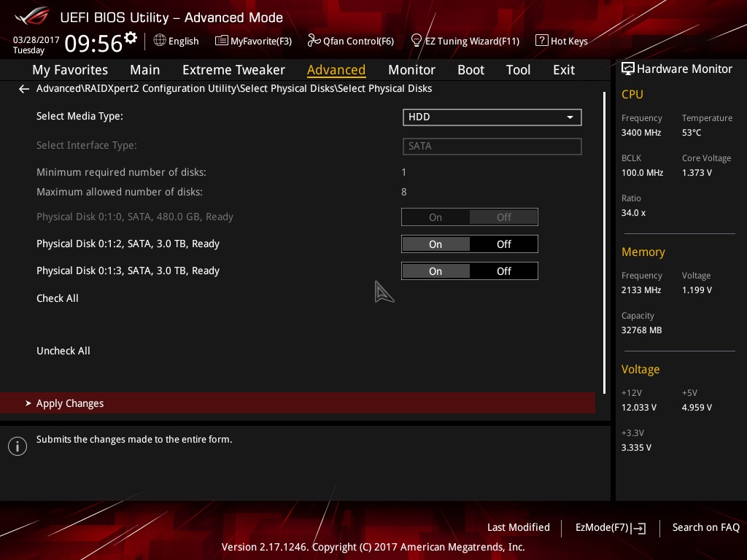Open the Select Media Type dropdown
This screenshot has width=747, height=560.
pyautogui.click(x=570, y=117)
